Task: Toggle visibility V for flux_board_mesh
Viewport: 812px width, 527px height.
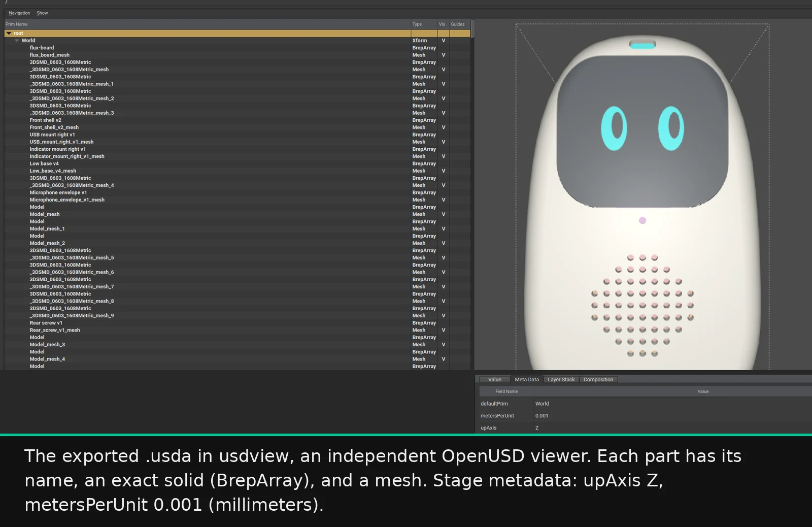Action: coord(443,55)
